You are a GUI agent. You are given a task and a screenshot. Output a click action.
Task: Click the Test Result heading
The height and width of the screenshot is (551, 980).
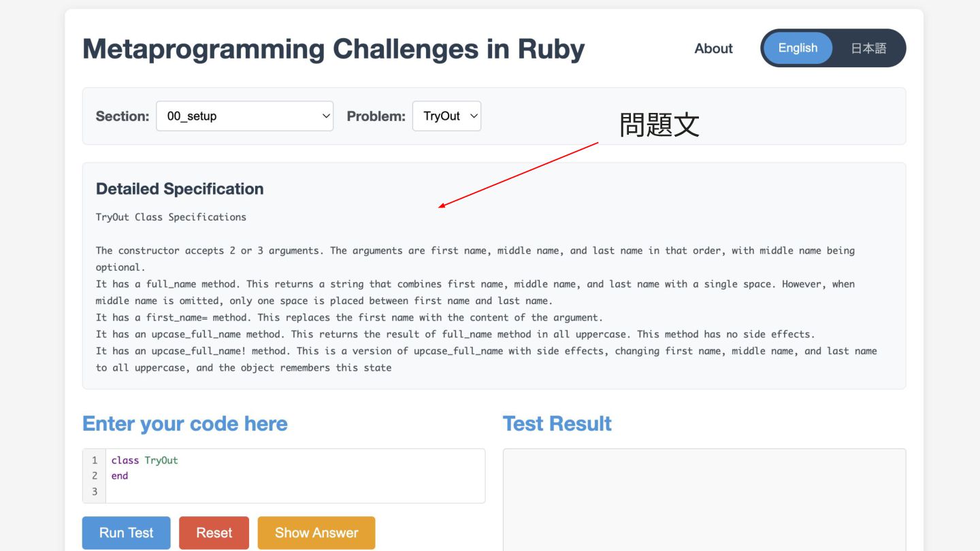[x=557, y=424]
